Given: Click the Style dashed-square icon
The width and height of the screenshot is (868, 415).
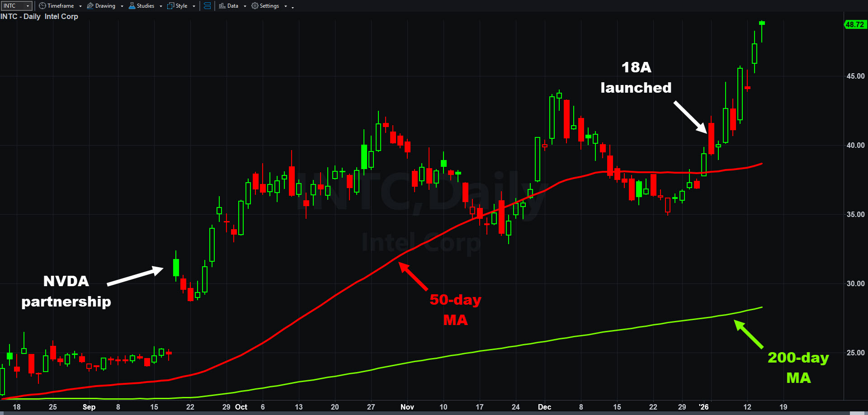Looking at the screenshot, I should 170,6.
